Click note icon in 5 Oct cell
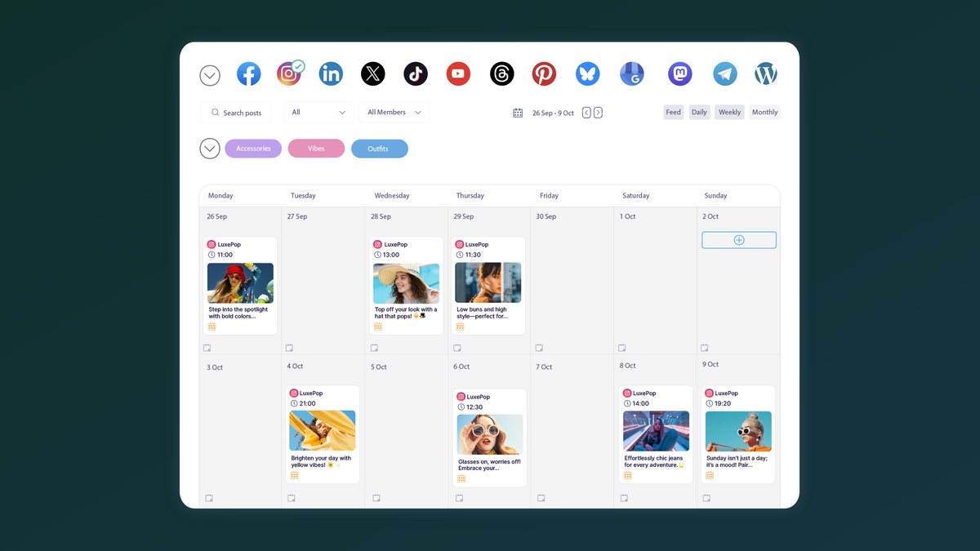980x551 pixels. (376, 498)
